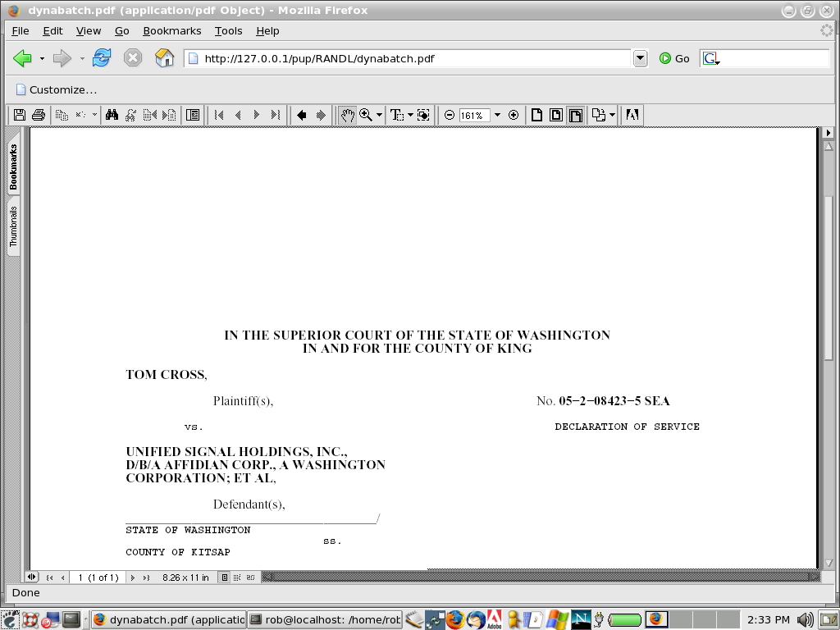The image size is (840, 630).
Task: Open Search with the binoculars icon
Action: 112,116
